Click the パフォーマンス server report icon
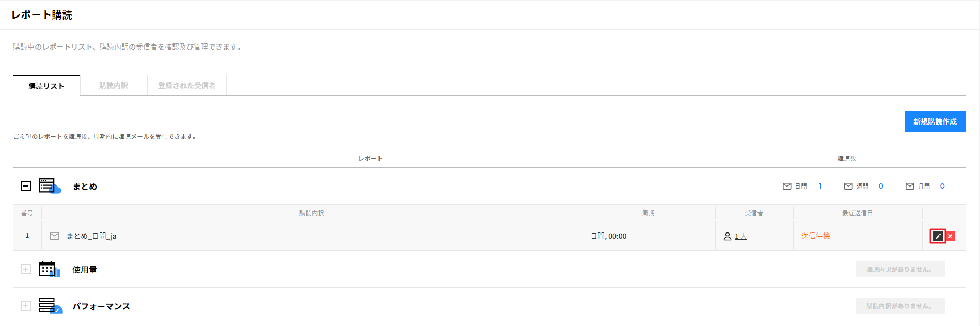Viewport: 980px width, 326px height. pyautogui.click(x=50, y=306)
